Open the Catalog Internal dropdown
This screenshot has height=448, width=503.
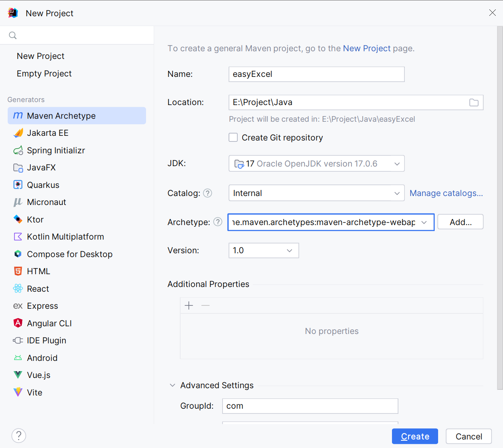click(316, 193)
